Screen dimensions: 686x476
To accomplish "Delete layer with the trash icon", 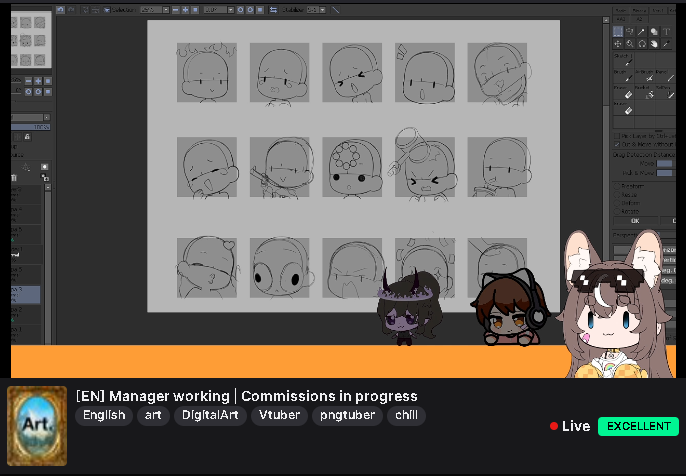I will pos(14,177).
